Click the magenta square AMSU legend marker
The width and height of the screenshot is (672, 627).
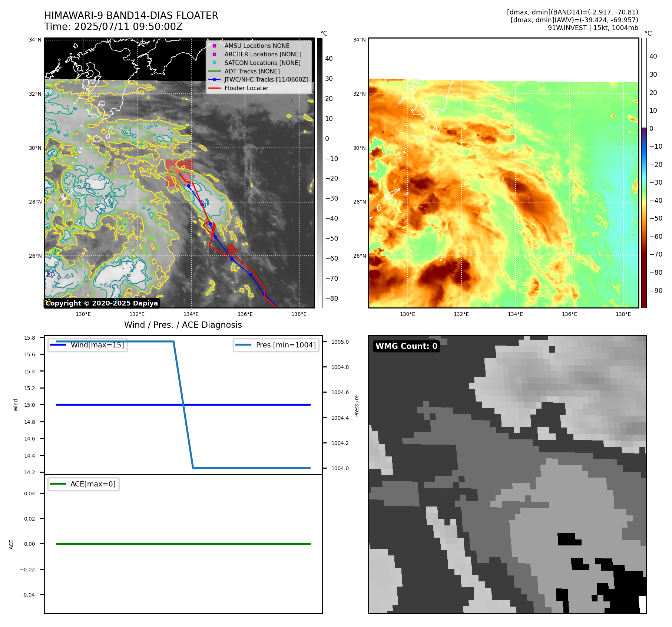tap(214, 46)
